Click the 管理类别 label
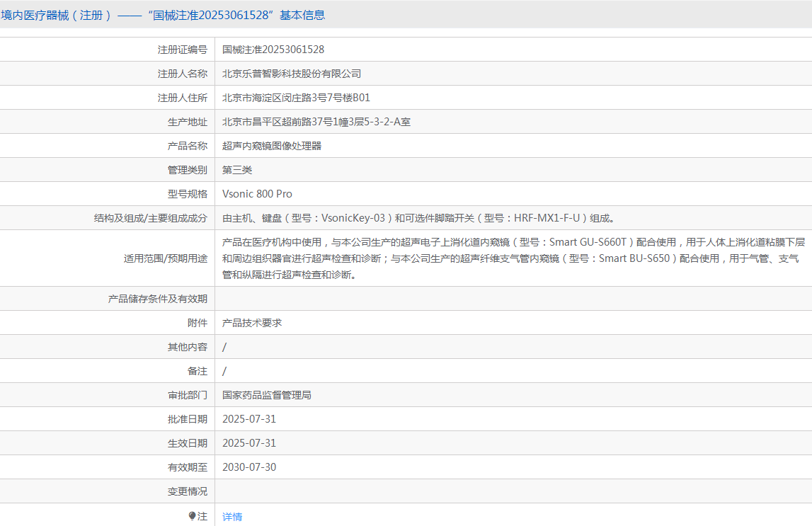This screenshot has height=526, width=812. (x=188, y=170)
